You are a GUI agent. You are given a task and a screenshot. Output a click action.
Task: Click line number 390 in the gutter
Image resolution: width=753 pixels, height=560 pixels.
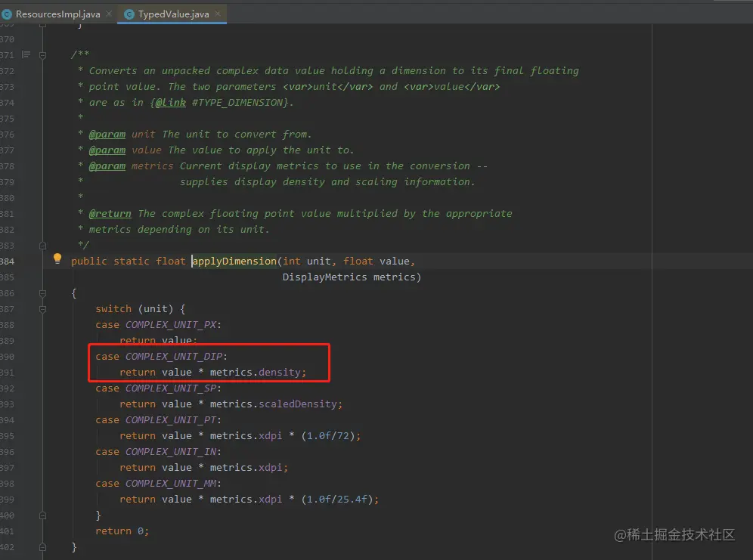click(8, 357)
